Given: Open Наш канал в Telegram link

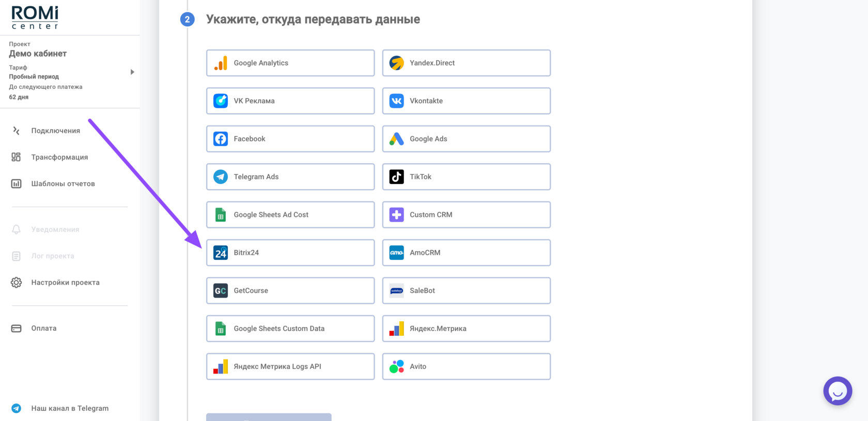Looking at the screenshot, I should point(70,408).
